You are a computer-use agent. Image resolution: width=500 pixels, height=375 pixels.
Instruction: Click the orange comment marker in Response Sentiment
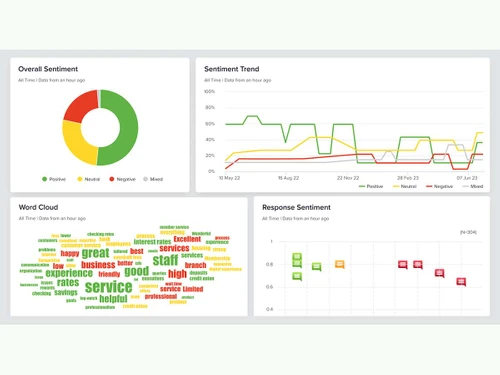pos(339,264)
